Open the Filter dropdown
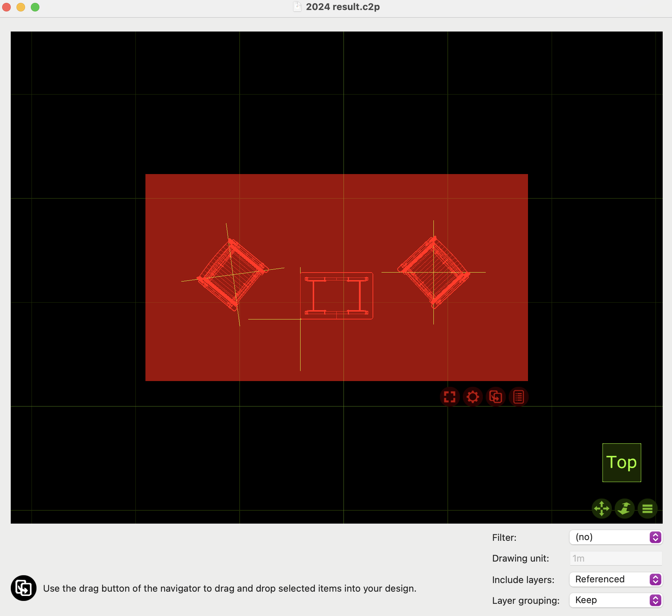The image size is (672, 616). point(615,537)
